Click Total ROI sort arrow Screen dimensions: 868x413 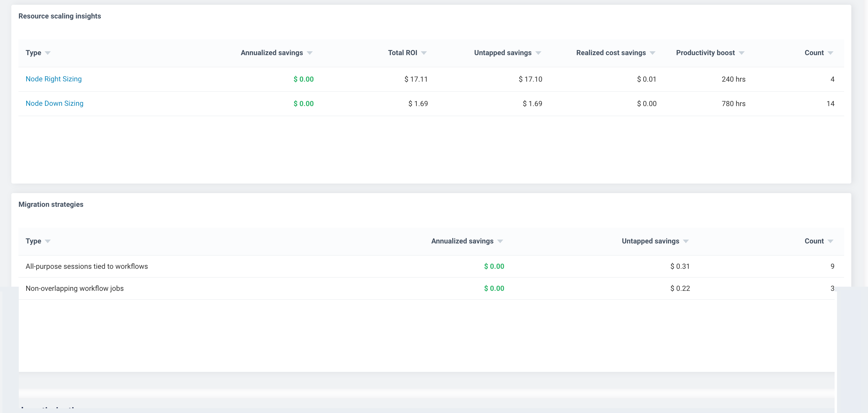coord(424,53)
